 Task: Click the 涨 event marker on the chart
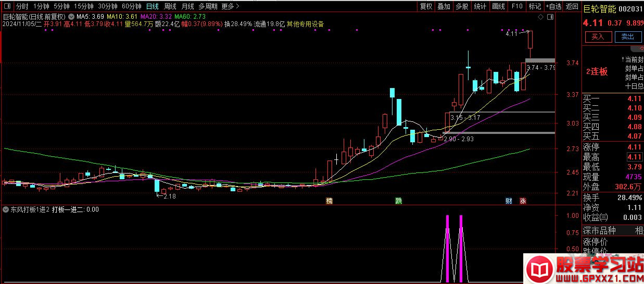[522, 201]
